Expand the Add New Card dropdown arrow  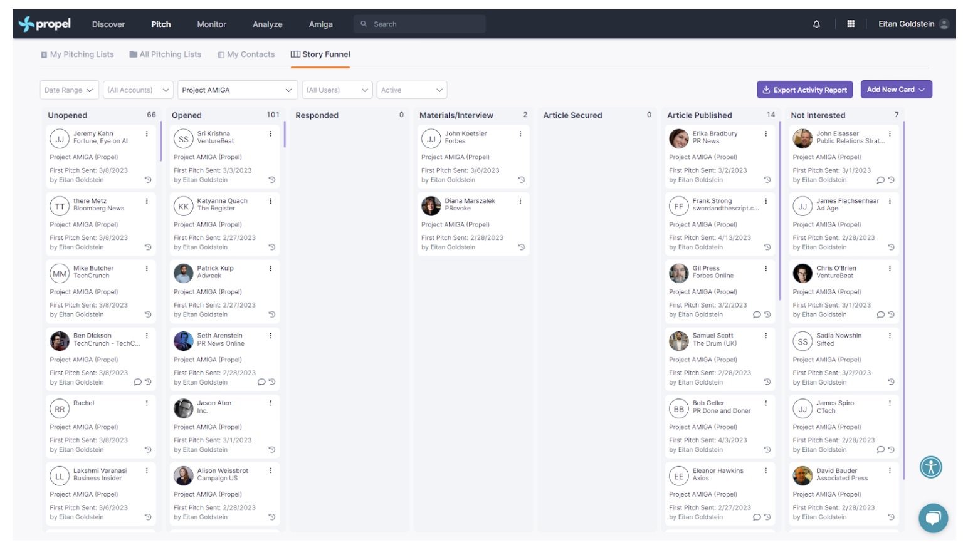922,90
